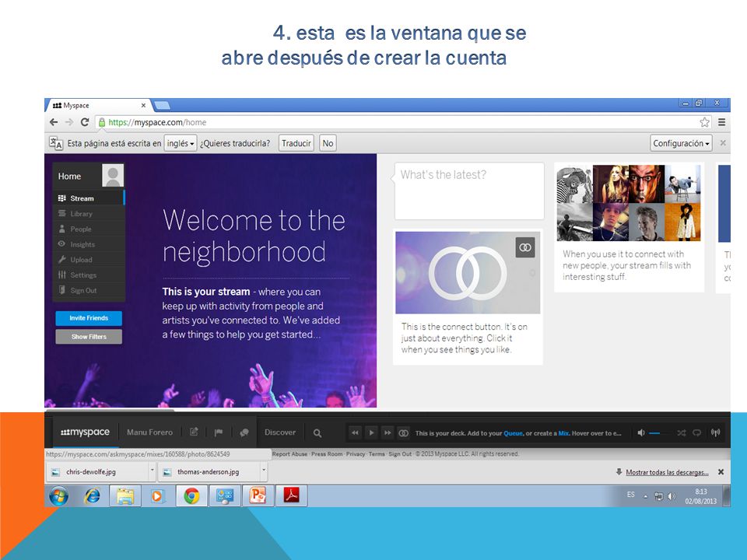
Task: Open Library in the sidebar
Action: (x=89, y=214)
